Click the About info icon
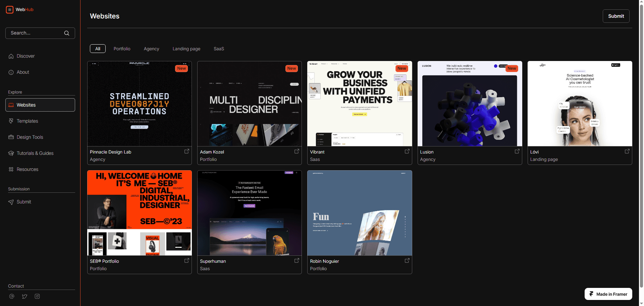644x306 pixels. pos(11,72)
